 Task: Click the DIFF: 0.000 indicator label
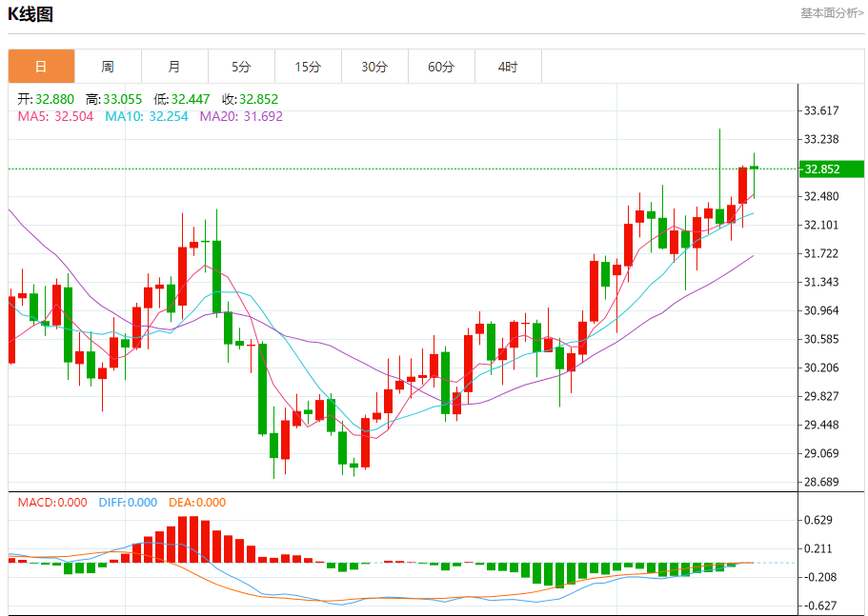(128, 503)
